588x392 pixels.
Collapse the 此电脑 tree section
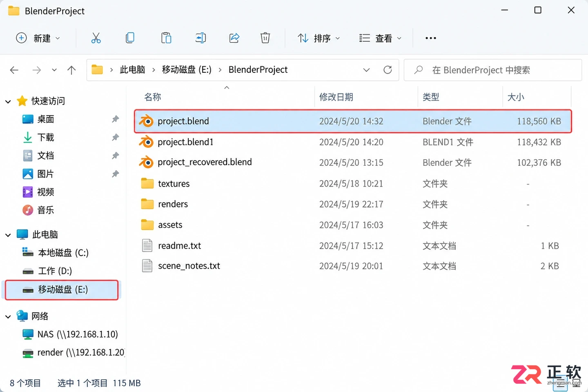point(8,235)
